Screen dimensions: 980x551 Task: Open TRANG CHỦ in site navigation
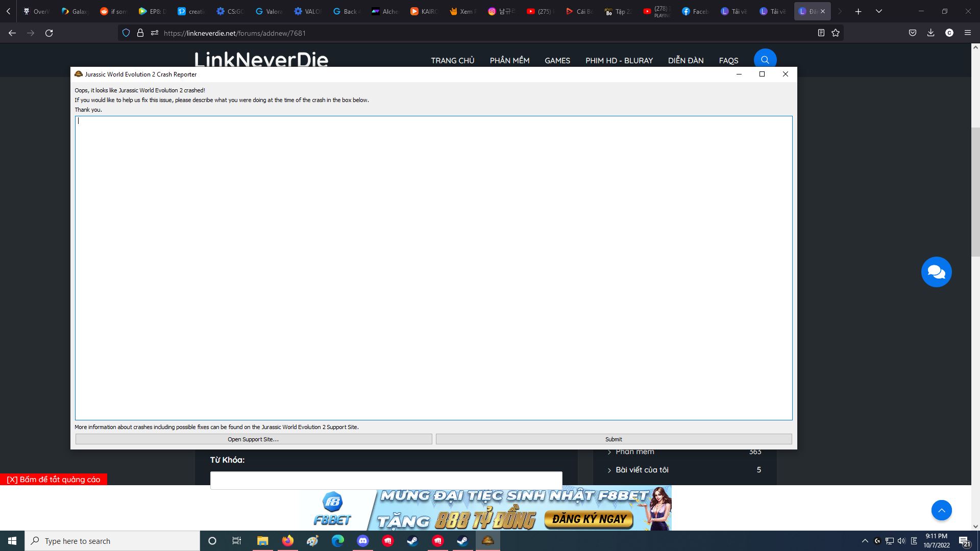[453, 60]
